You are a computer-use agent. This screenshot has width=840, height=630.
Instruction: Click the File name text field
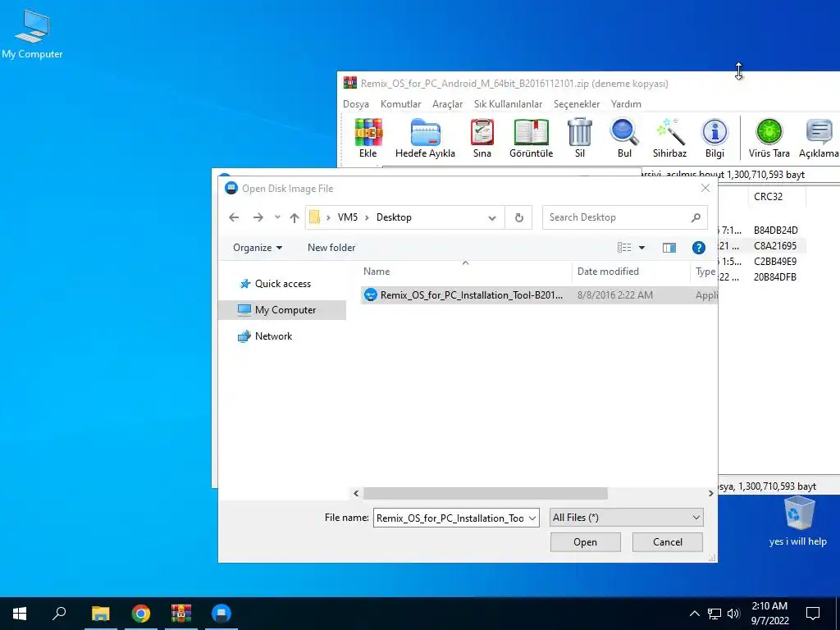pyautogui.click(x=450, y=518)
